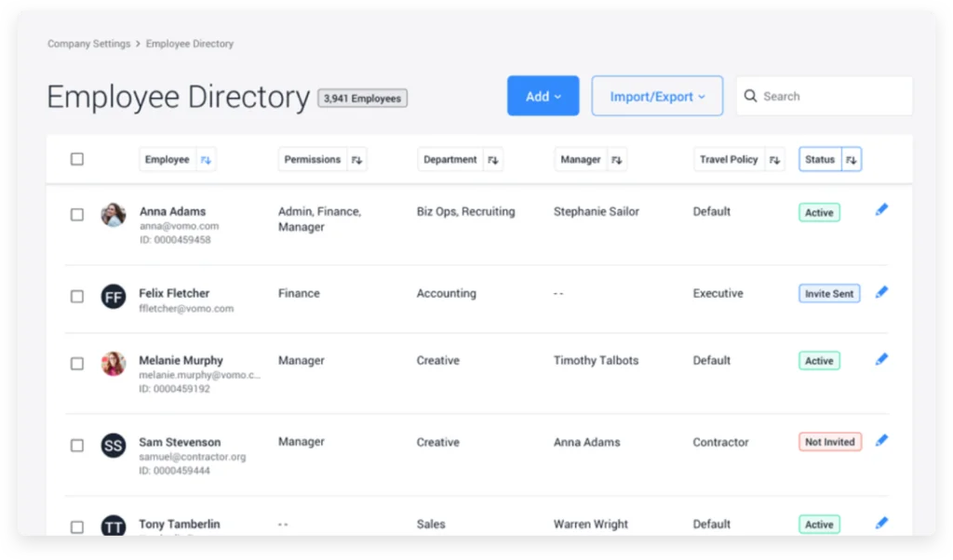Select Sam Stevenson's row checkbox
Image resolution: width=953 pixels, height=560 pixels.
point(77,446)
